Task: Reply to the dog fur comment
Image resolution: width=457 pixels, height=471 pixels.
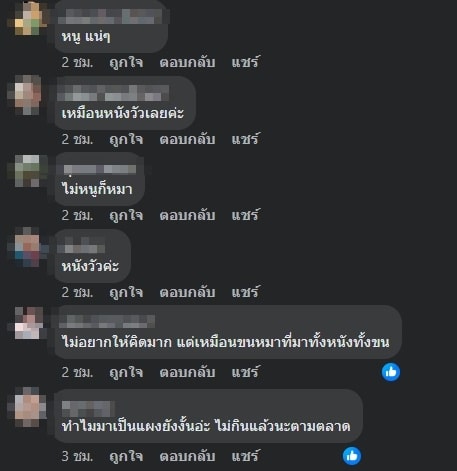Action: 187,372
